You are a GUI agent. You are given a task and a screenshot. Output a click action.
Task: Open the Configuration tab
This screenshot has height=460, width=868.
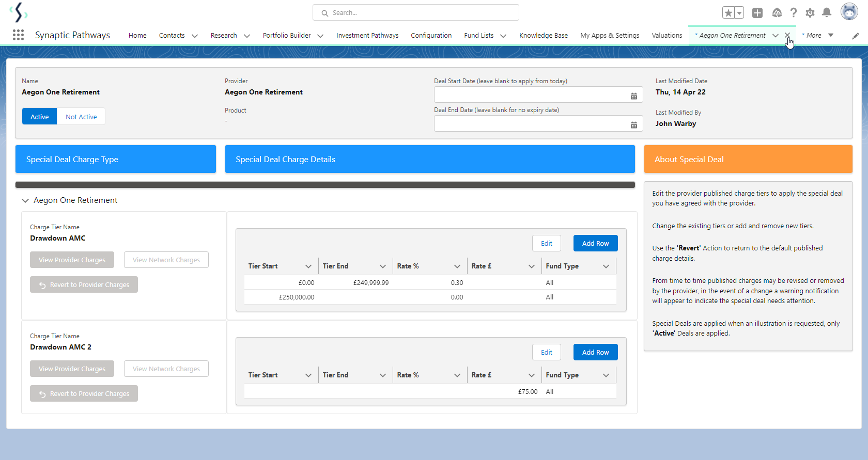(431, 36)
